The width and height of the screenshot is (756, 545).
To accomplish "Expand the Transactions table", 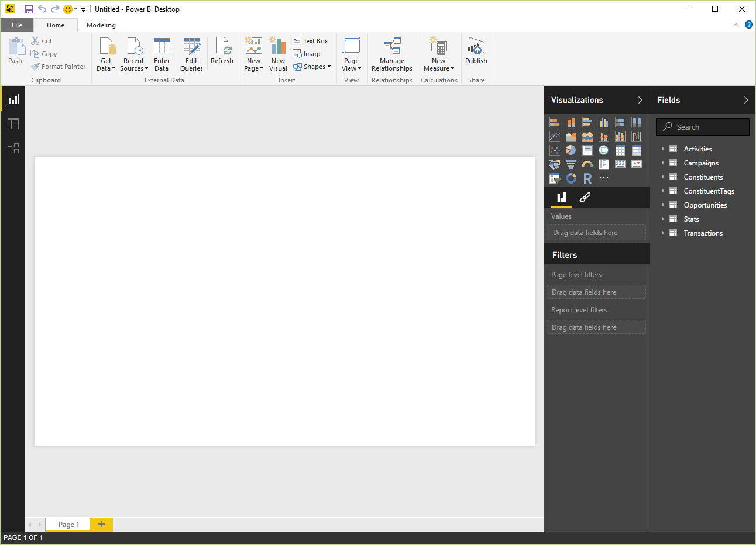I will (x=663, y=233).
